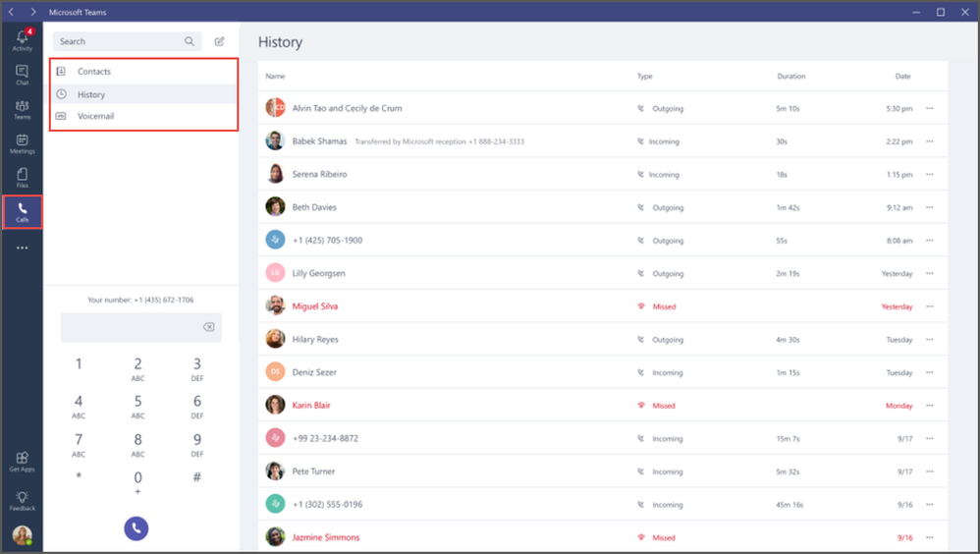
Task: Sort by Type column header
Action: point(644,77)
